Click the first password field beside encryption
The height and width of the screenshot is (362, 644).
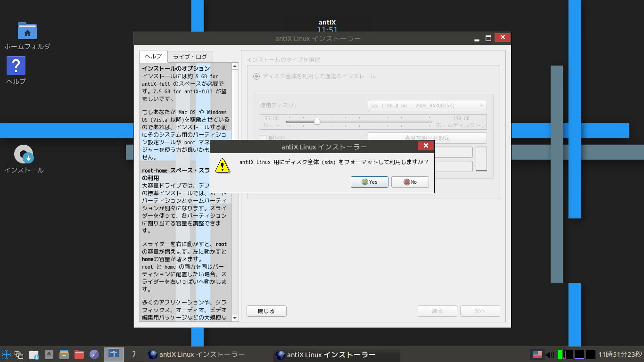tap(454, 152)
